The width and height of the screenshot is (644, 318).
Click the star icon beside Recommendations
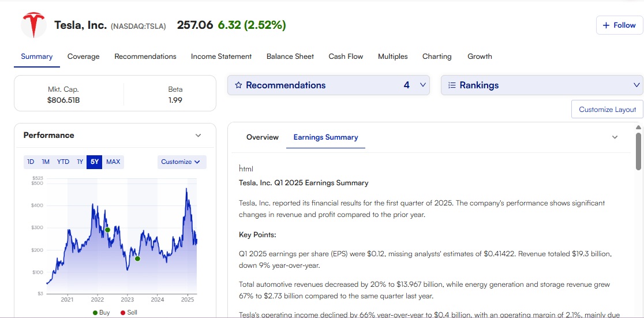pyautogui.click(x=238, y=85)
